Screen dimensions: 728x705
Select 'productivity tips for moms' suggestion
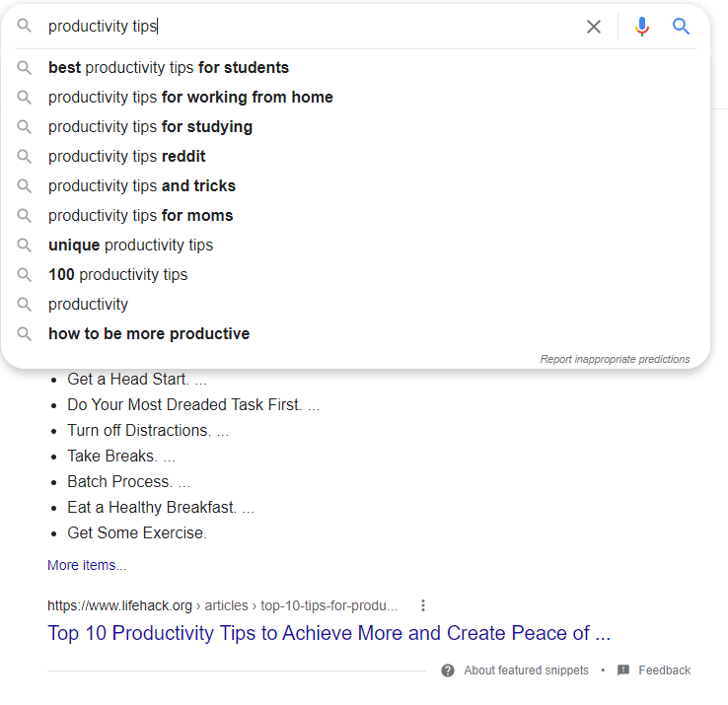click(x=355, y=216)
